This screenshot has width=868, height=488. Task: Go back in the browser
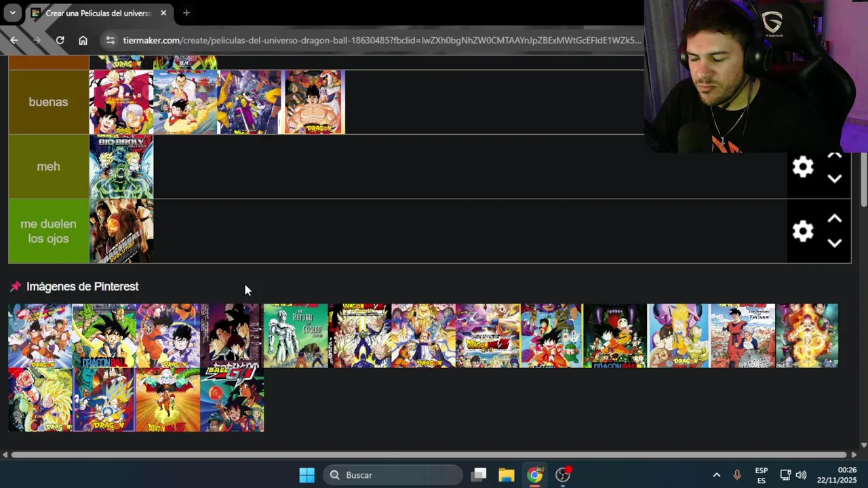click(x=14, y=40)
